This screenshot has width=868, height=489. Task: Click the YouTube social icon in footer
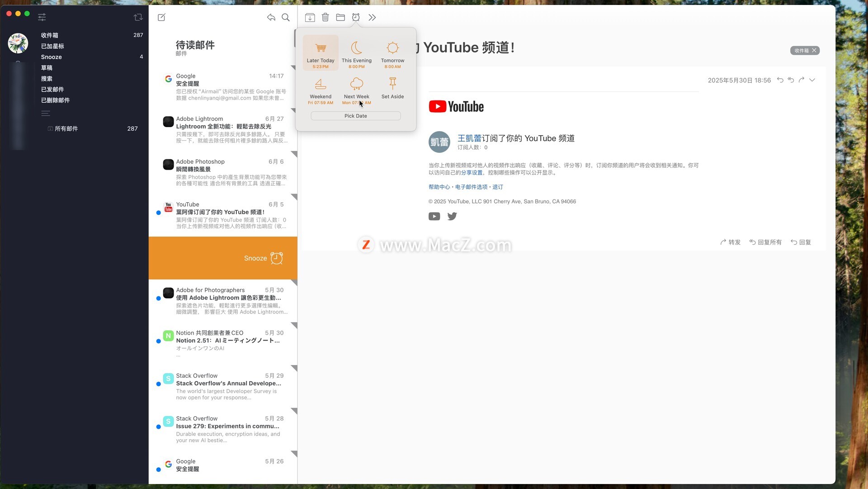pyautogui.click(x=434, y=216)
